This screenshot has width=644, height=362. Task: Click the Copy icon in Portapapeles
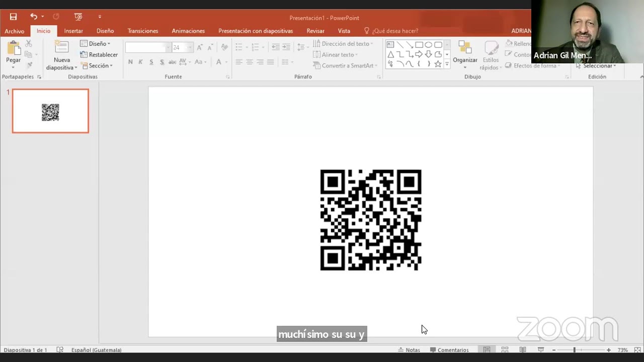(x=29, y=55)
